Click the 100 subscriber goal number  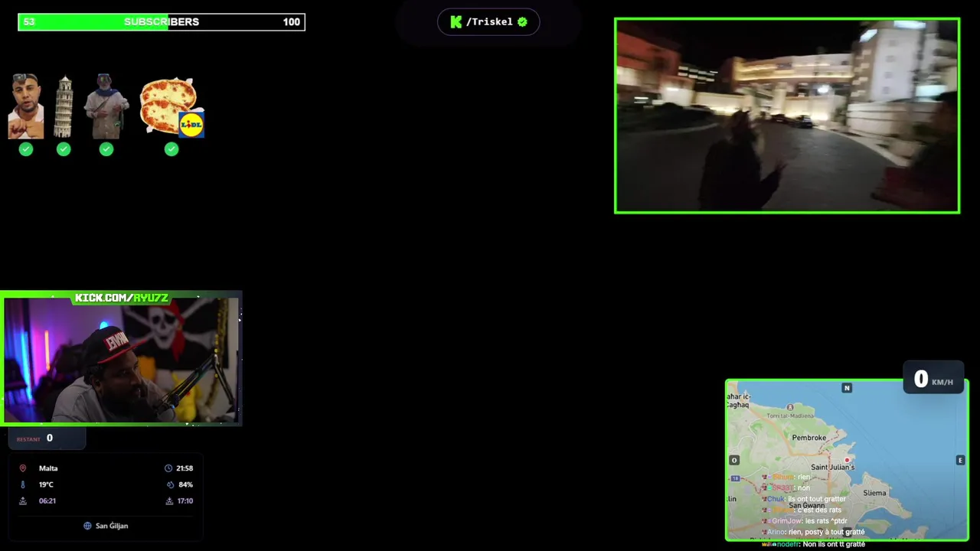[x=292, y=22]
